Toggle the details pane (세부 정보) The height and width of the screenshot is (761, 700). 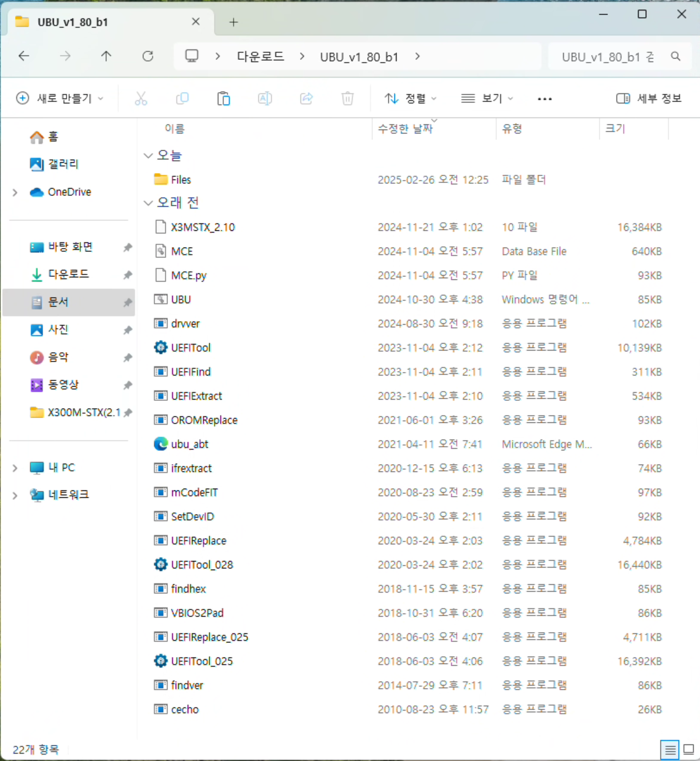click(x=648, y=99)
